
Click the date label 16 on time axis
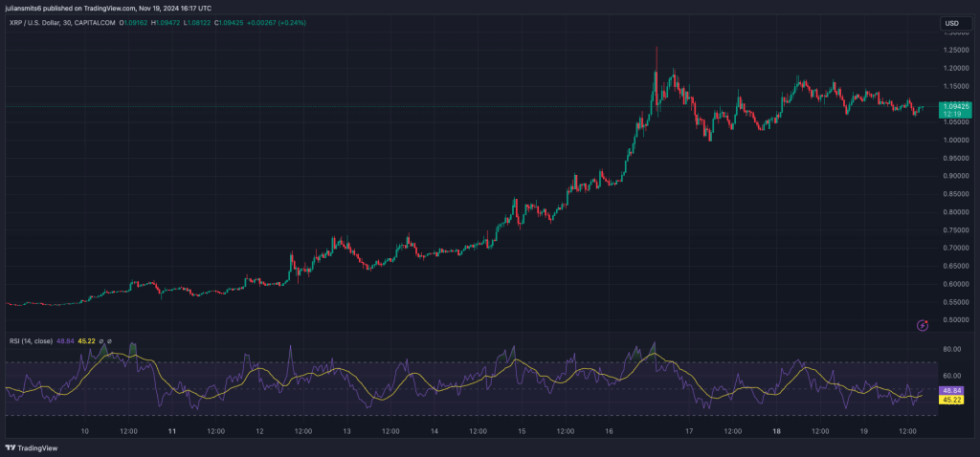tap(610, 432)
